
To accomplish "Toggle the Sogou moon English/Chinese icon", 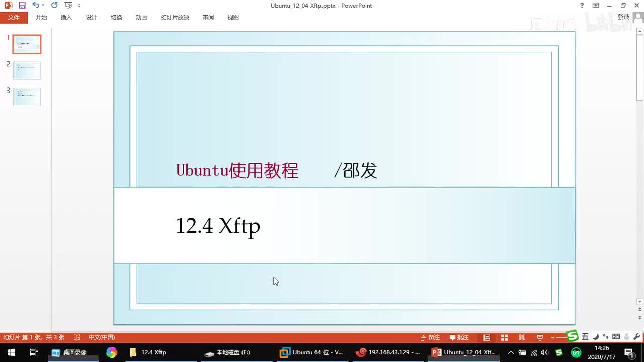I will (596, 337).
